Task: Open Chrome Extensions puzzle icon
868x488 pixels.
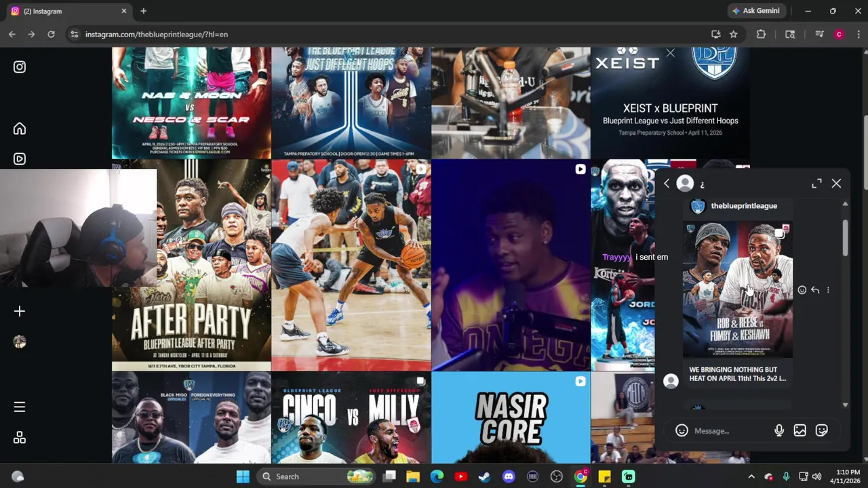Action: [761, 34]
